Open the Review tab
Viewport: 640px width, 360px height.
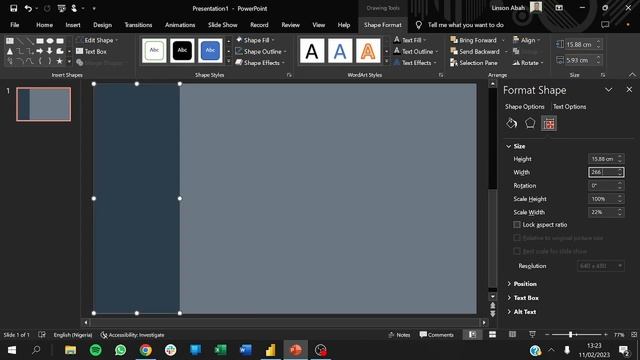(290, 25)
